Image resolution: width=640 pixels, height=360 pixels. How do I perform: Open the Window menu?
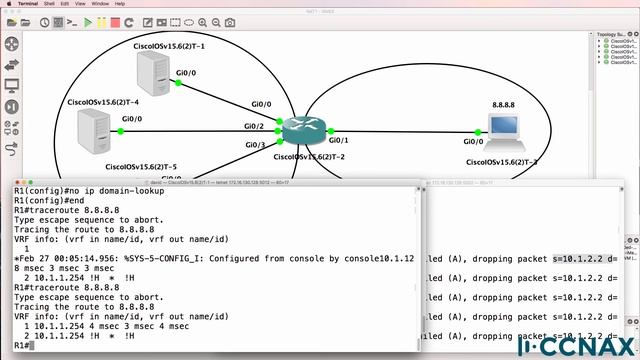point(100,3)
